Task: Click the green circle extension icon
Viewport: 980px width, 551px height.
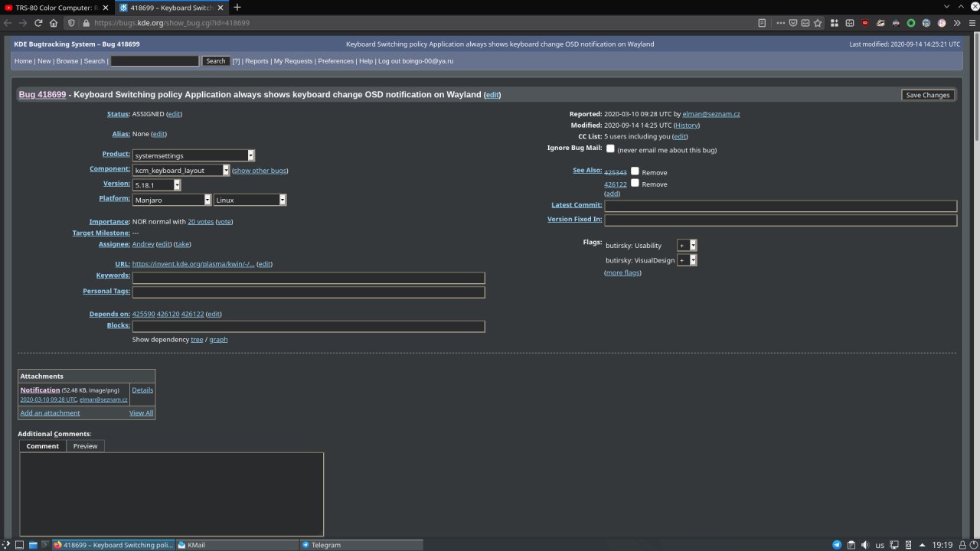Action: [x=910, y=23]
